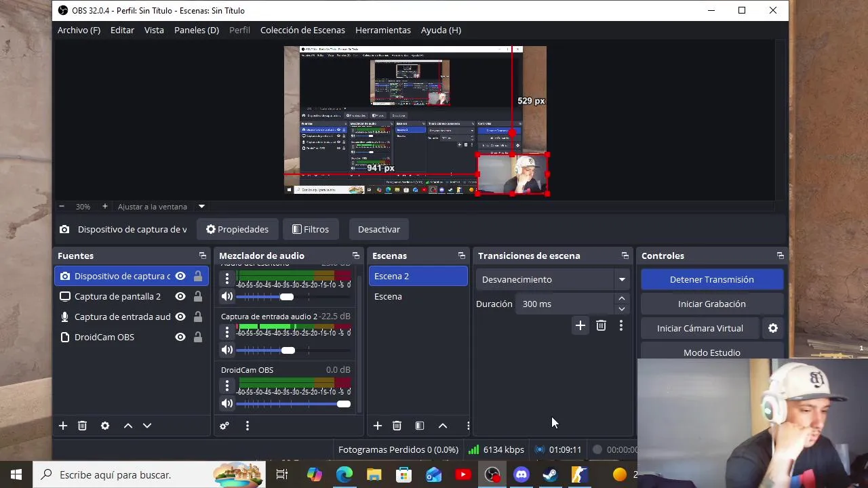Select Escena 2 in scenes list
Viewport: 868px width, 488px height.
(x=418, y=276)
